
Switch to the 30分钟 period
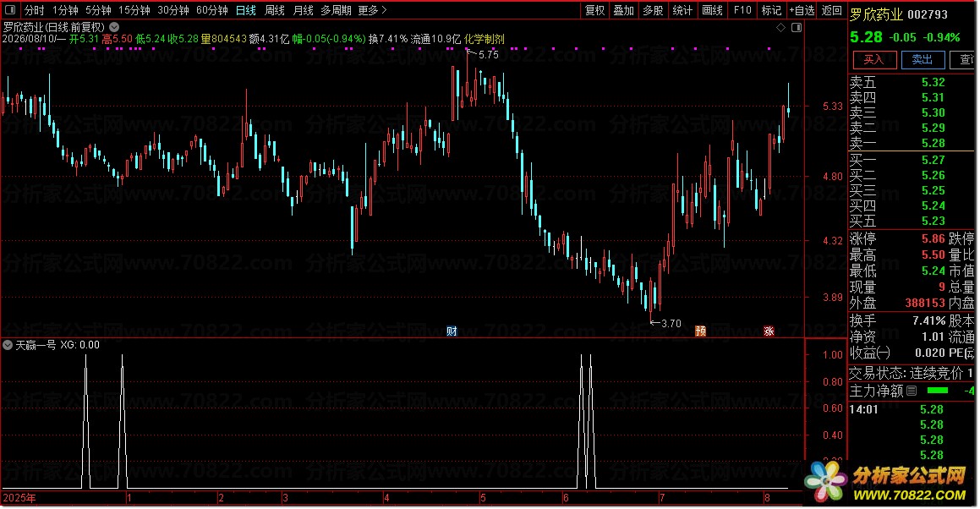coord(173,10)
